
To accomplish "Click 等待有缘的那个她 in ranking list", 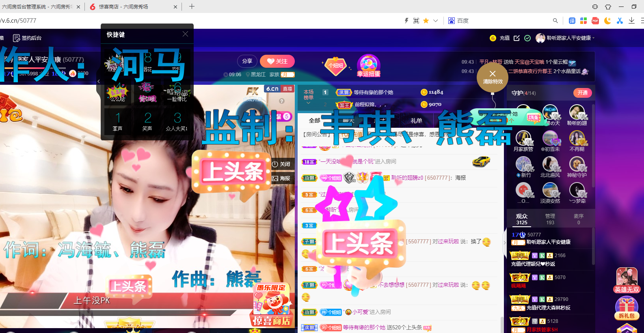I will tap(373, 92).
